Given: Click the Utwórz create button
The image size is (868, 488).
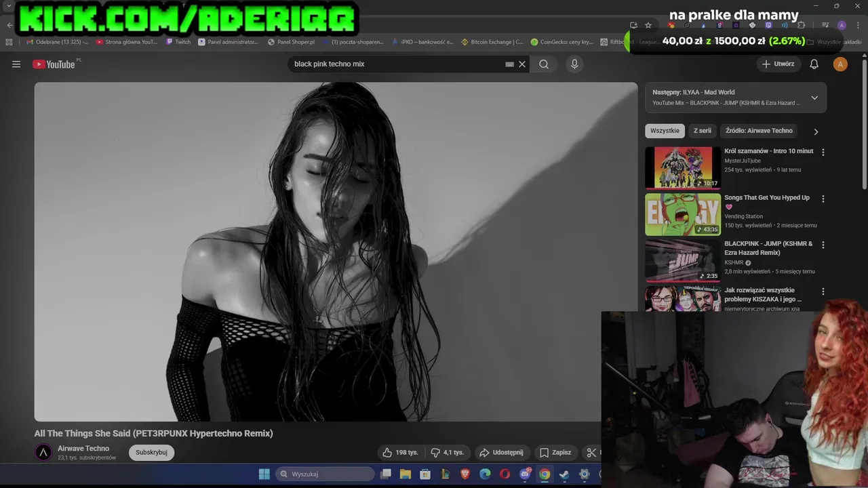Looking at the screenshot, I should pos(778,64).
